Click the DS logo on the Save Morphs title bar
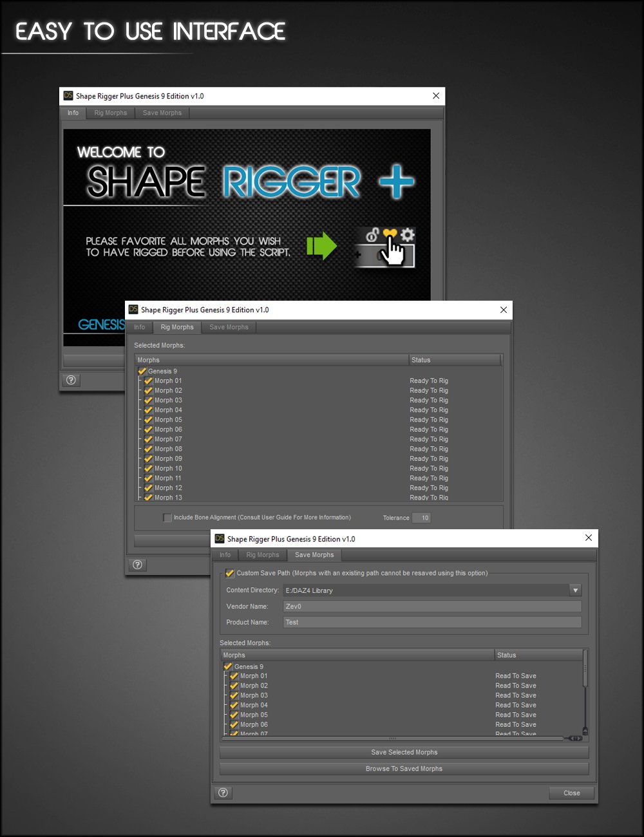 (x=220, y=538)
